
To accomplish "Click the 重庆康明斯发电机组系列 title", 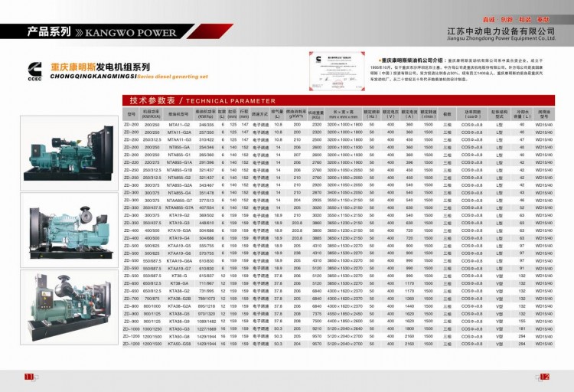I will click(100, 67).
